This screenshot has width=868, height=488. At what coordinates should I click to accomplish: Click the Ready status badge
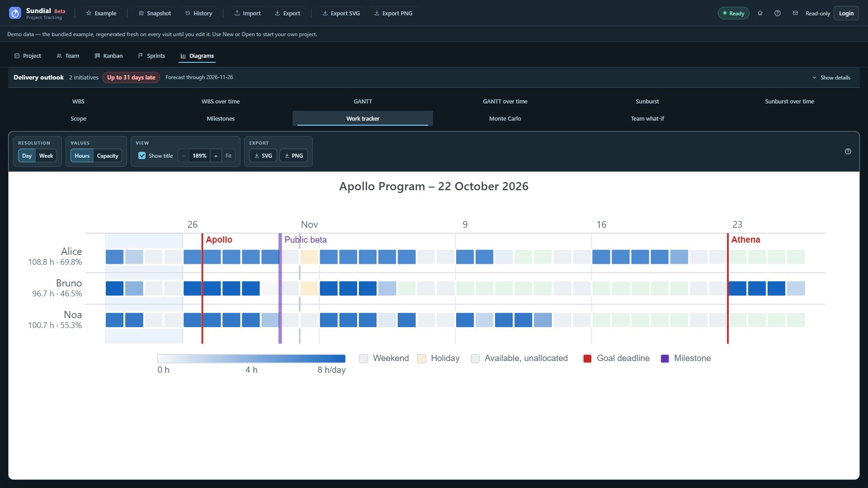pos(733,13)
